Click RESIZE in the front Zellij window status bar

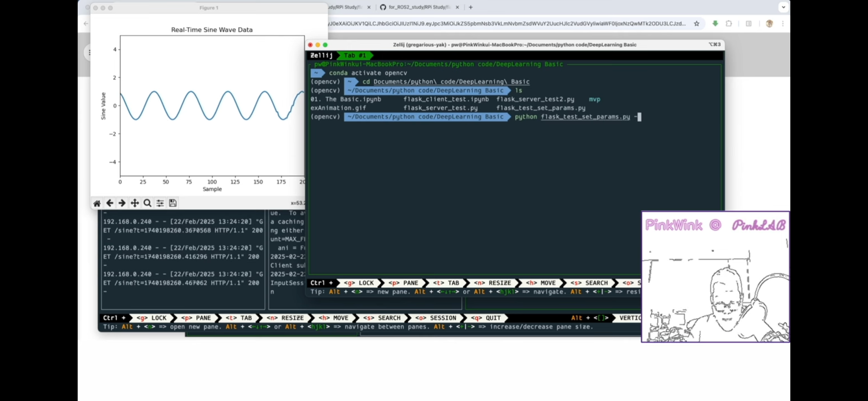(492, 283)
